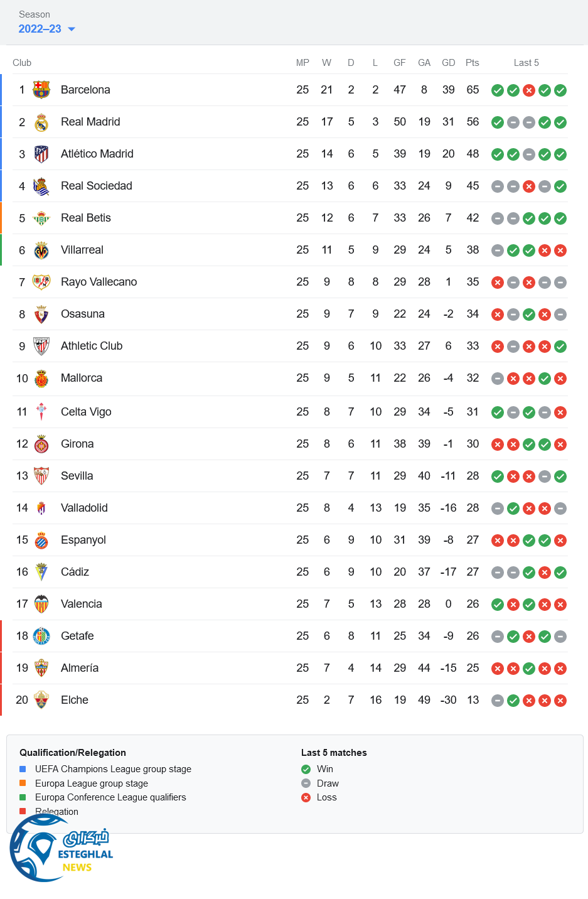Screen dimensions: 588x899
Task: Click Barcelona's red loss indicator
Action: point(529,90)
